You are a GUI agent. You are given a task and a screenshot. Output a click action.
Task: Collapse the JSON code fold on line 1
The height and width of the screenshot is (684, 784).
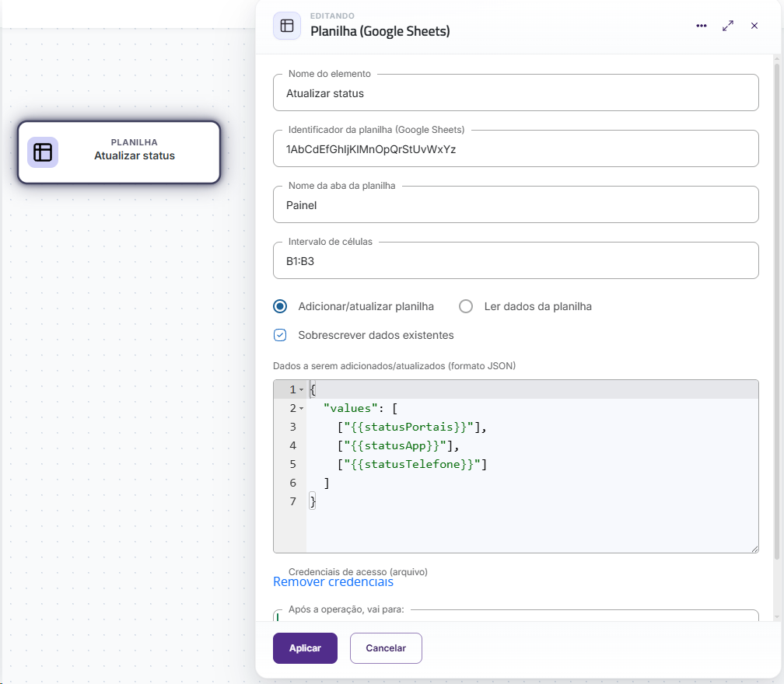tap(302, 389)
